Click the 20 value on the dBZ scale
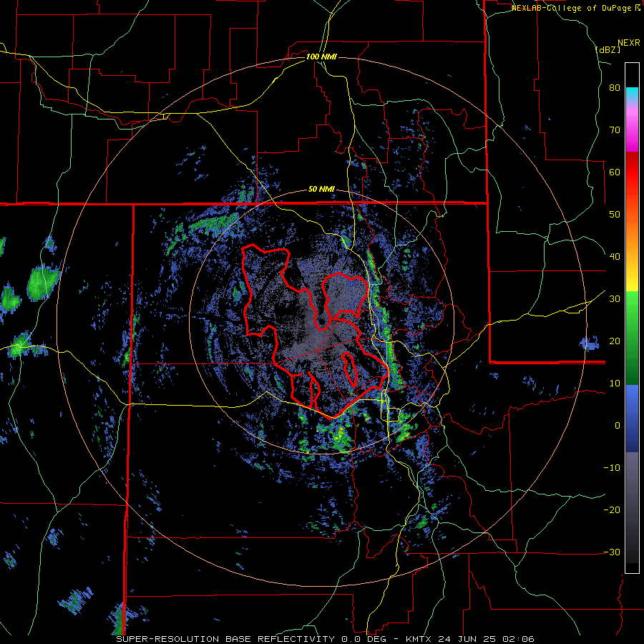The height and width of the screenshot is (644, 644). click(x=615, y=342)
